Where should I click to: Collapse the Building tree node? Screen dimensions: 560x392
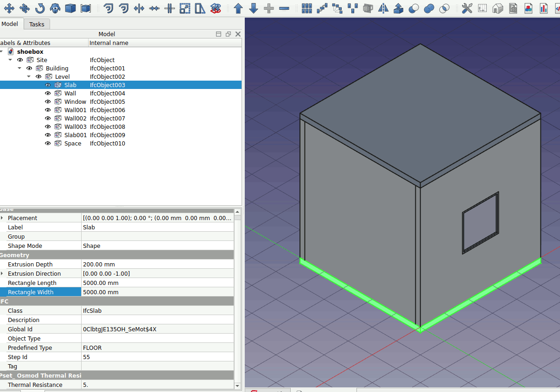click(x=19, y=69)
